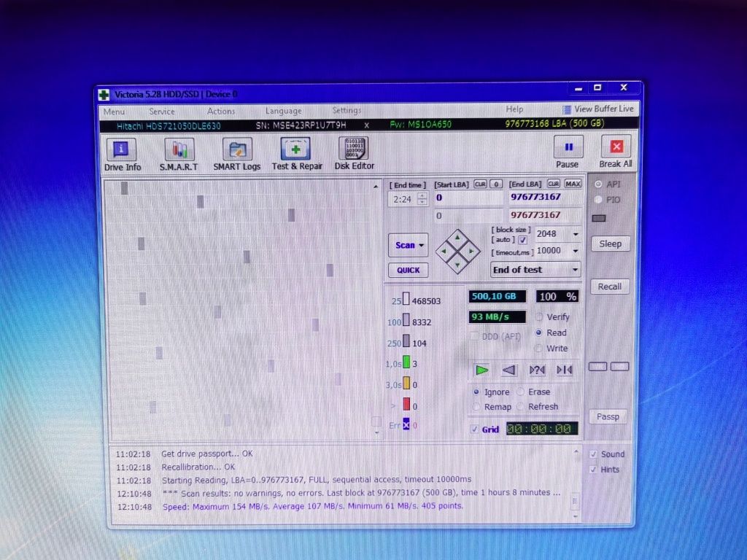Switch to Test & Repair

point(296,154)
